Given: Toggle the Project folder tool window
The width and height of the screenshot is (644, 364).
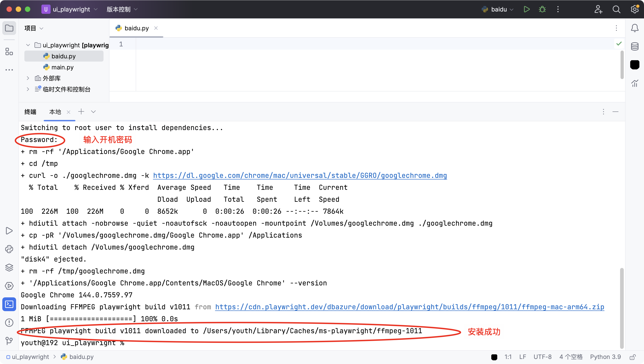Looking at the screenshot, I should tap(9, 28).
